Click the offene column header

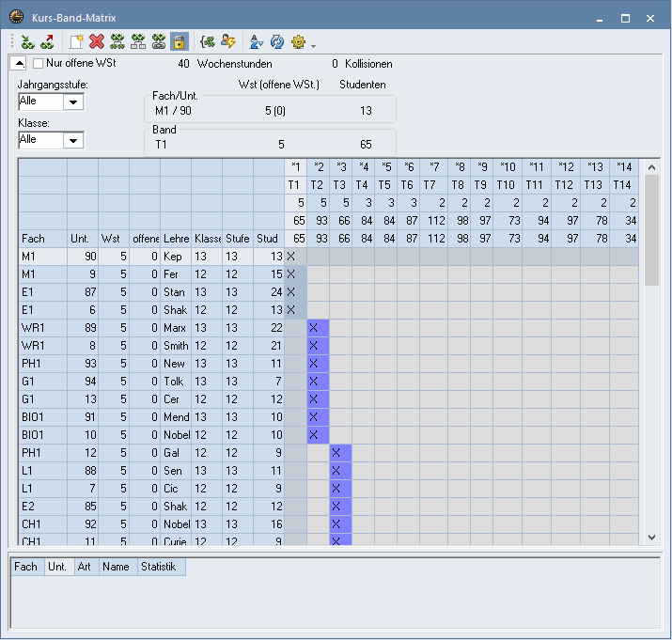click(145, 239)
